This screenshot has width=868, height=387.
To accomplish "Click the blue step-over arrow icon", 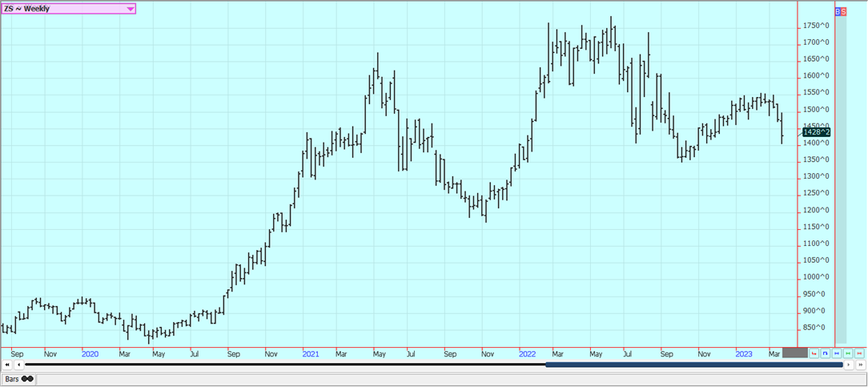I will coord(826,353).
